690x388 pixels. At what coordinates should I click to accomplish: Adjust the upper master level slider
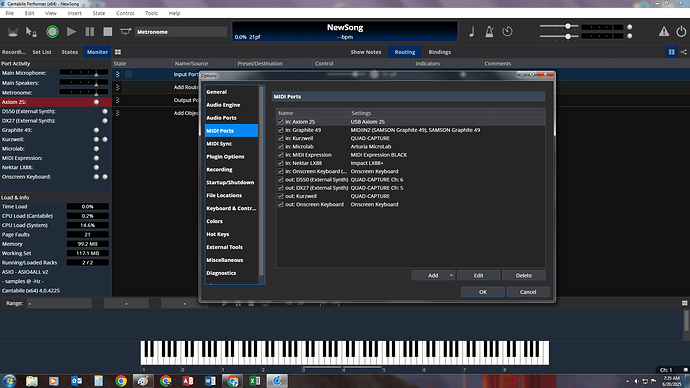[x=568, y=26]
